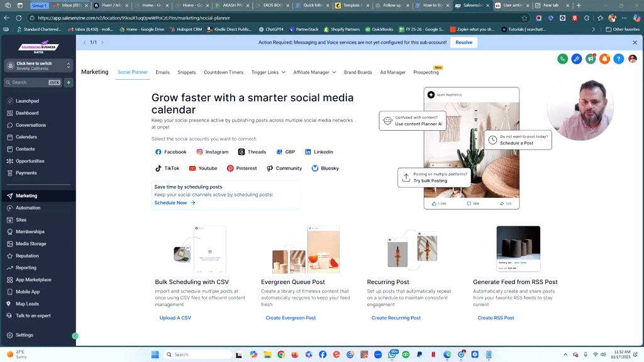Open the Brand Boards tab
This screenshot has height=362, width=644.
click(358, 72)
